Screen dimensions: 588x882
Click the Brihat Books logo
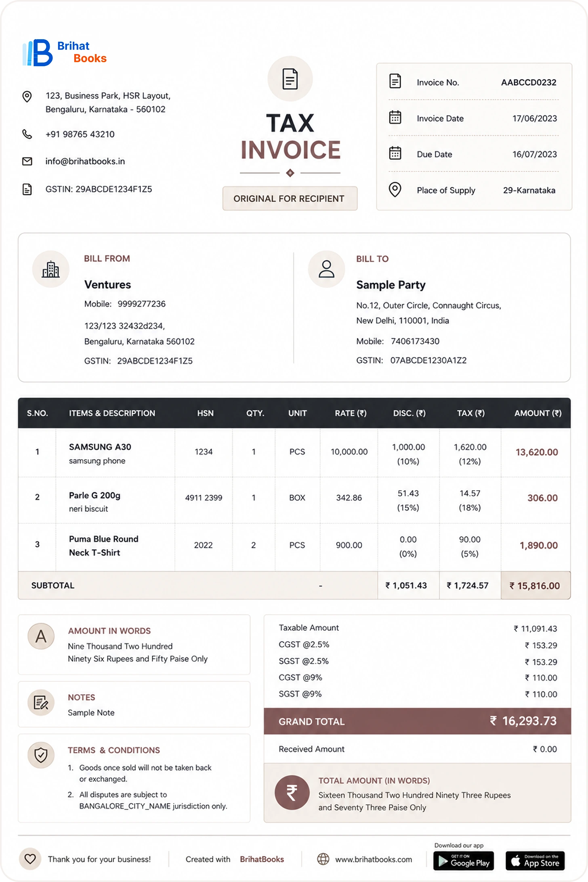(x=65, y=52)
